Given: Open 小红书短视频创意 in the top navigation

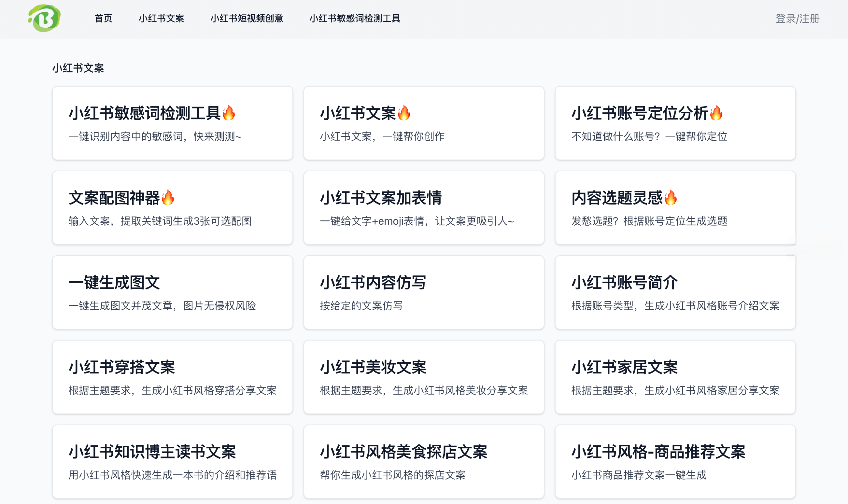Looking at the screenshot, I should (x=247, y=18).
